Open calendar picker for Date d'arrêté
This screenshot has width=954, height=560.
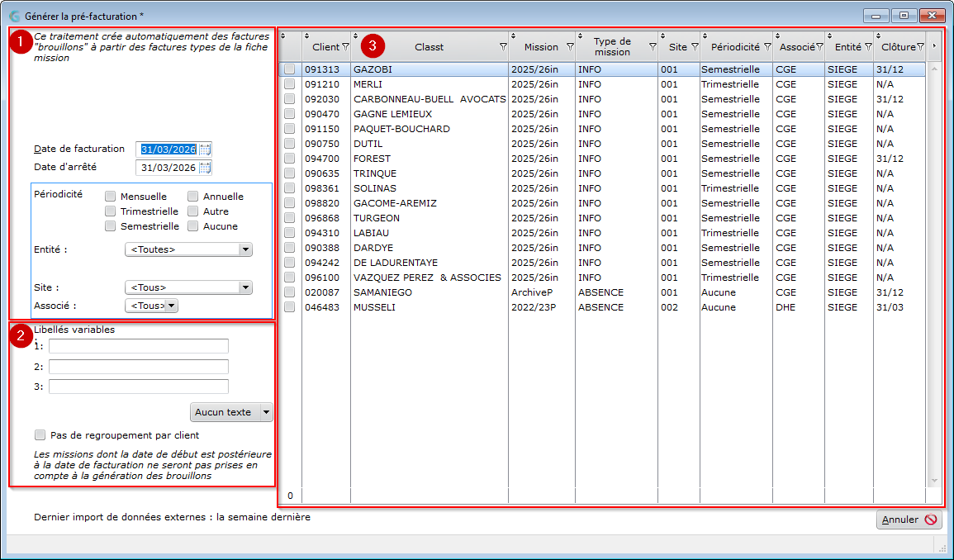[x=205, y=168]
